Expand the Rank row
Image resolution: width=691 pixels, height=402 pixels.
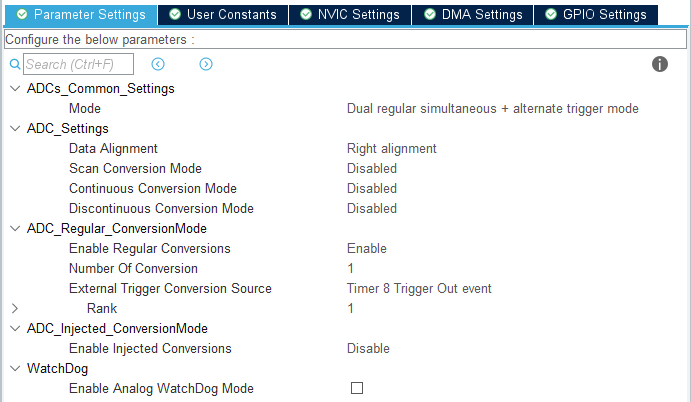pyautogui.click(x=14, y=308)
